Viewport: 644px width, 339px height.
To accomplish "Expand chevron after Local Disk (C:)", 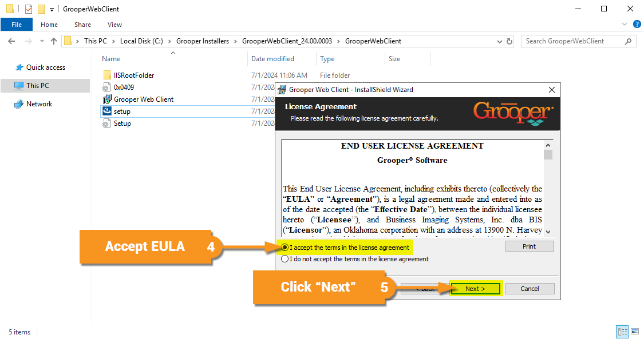I will (169, 41).
